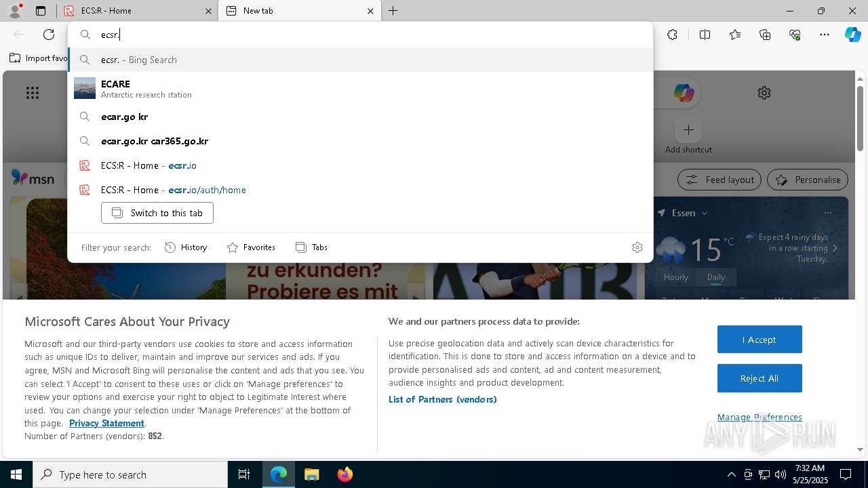Screen dimensions: 868x488
Task: Pick the 'ecar.go.kr car365.go.kr' suggestion
Action: point(360,141)
